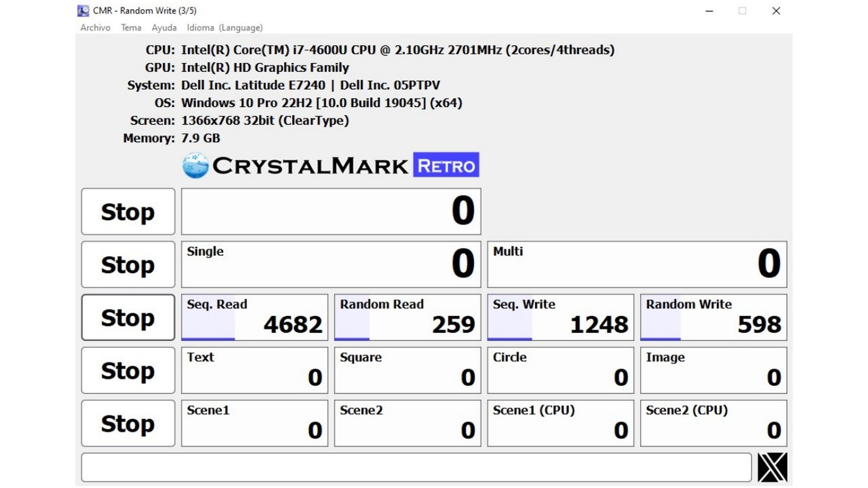
Task: Click the total score box showing 0
Action: point(331,211)
